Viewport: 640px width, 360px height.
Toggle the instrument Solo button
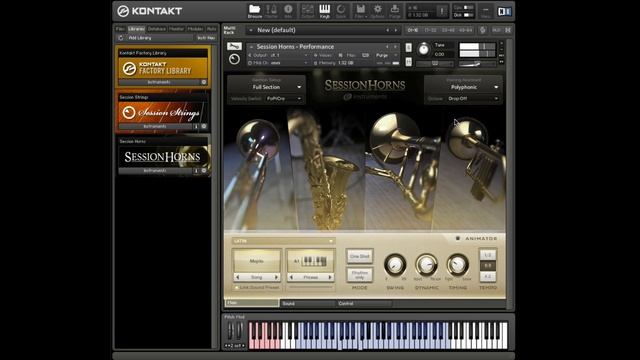point(409,47)
